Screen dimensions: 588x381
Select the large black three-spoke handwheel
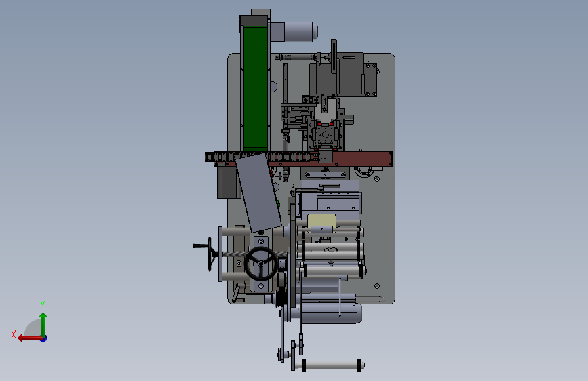pos(261,264)
